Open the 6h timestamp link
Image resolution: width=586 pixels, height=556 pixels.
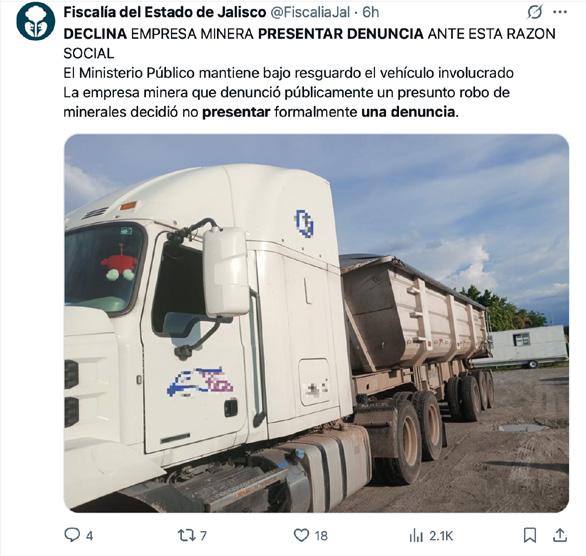(371, 12)
